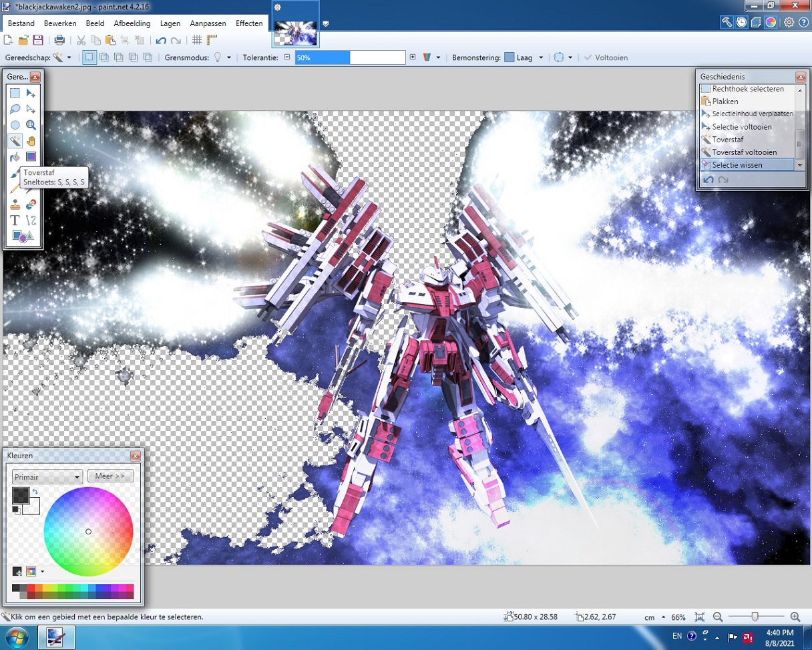Click the Deselect toolbar icon
This screenshot has height=650, width=812.
[140, 40]
